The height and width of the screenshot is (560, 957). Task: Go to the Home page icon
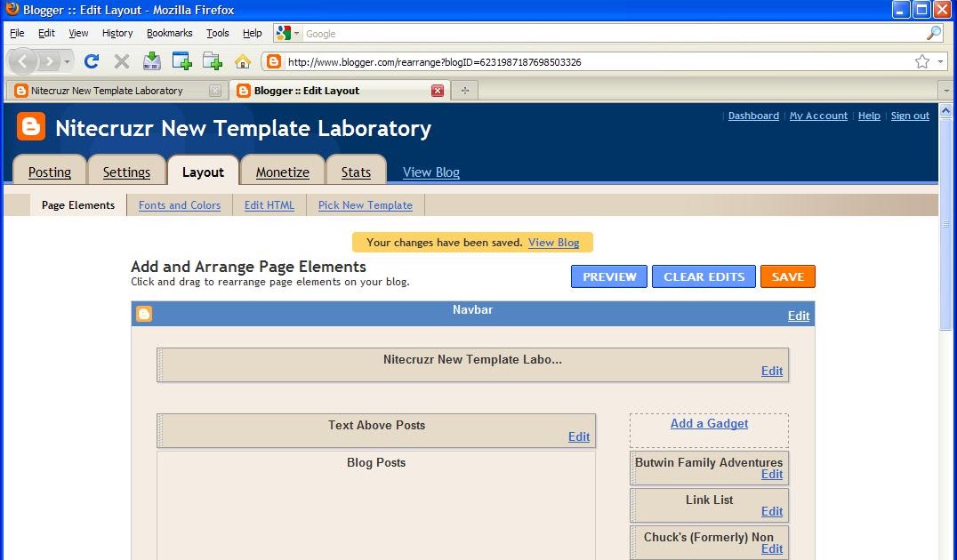click(242, 61)
